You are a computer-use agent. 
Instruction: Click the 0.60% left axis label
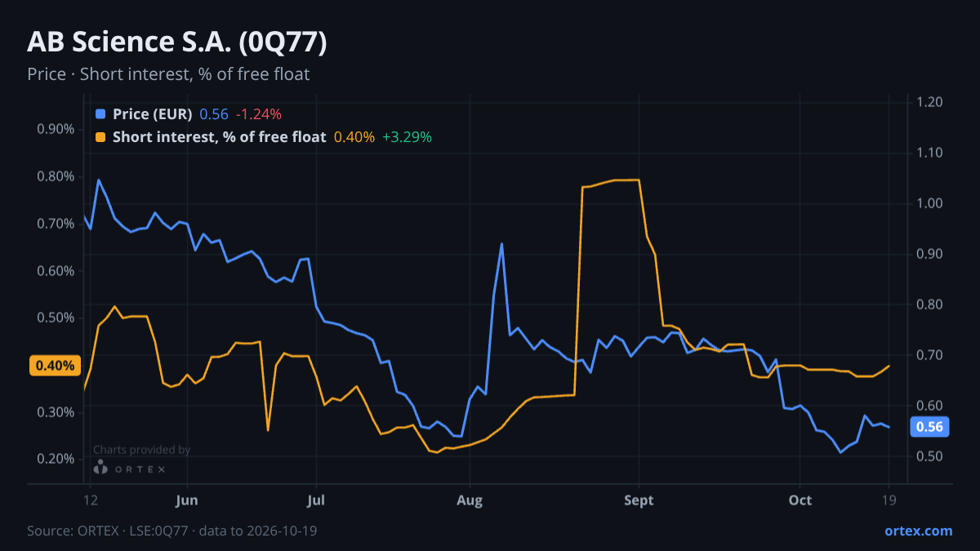[x=56, y=271]
